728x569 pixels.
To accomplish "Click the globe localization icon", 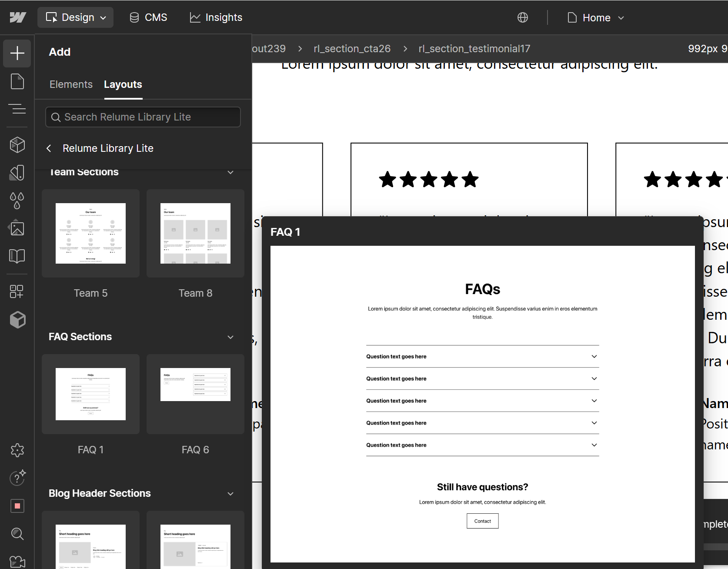I will [x=522, y=17].
